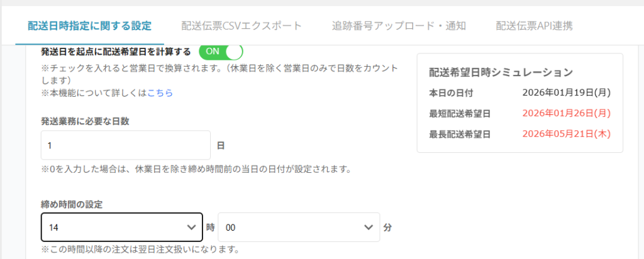Expand the minute dropdown showing 00
644x259 pixels.
299,227
